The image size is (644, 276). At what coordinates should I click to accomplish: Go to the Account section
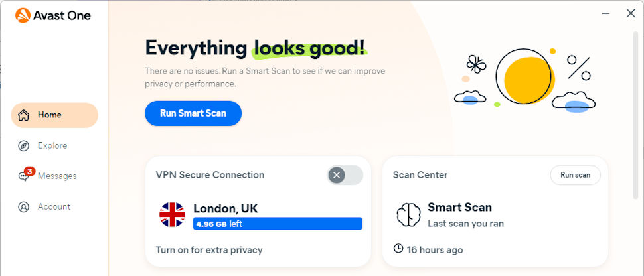(54, 207)
